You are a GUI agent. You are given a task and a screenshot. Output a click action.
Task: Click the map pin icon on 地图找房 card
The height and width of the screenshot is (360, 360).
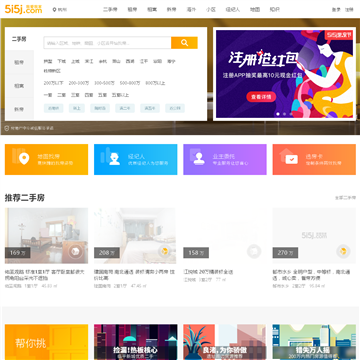coord(24,159)
